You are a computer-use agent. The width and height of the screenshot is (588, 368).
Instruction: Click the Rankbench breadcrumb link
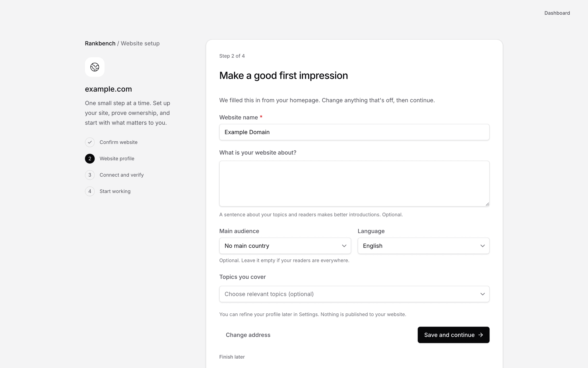point(100,43)
